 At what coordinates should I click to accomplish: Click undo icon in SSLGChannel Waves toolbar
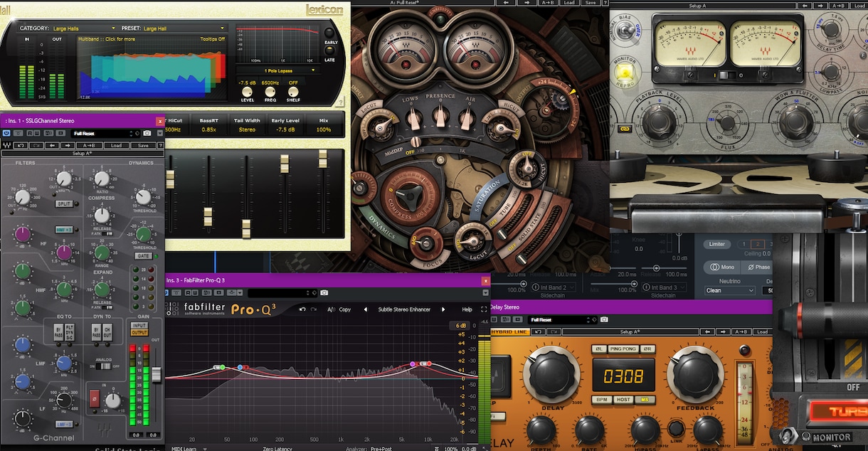coord(21,145)
